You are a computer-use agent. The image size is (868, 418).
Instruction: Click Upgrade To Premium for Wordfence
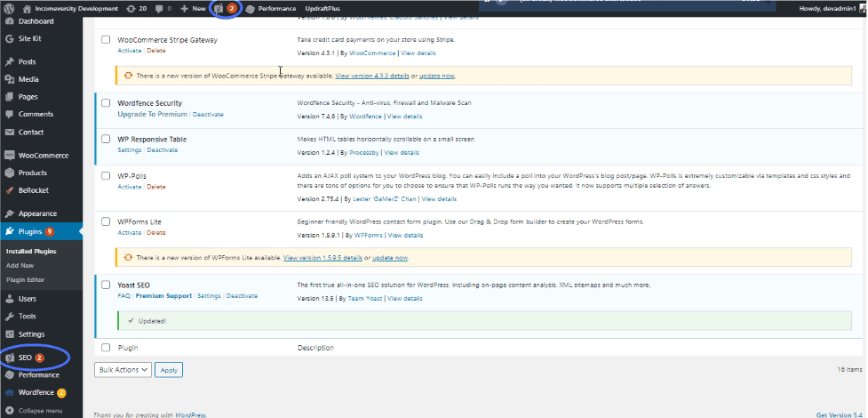[152, 114]
